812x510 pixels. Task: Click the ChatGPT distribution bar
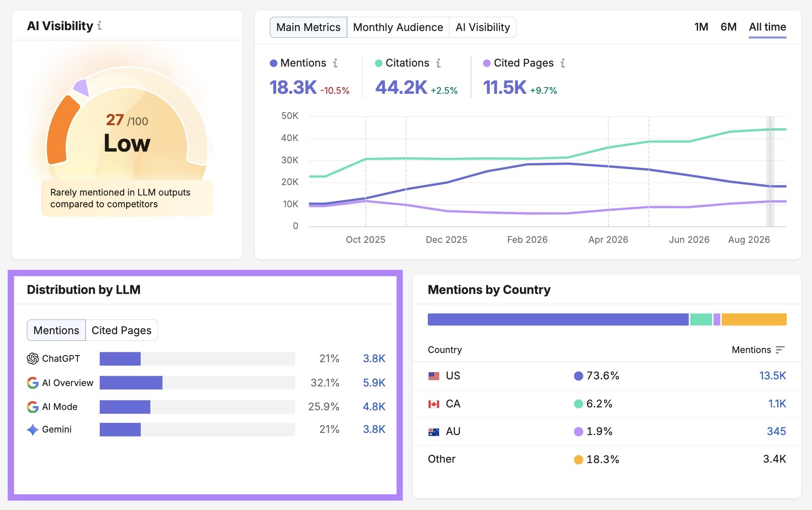197,359
